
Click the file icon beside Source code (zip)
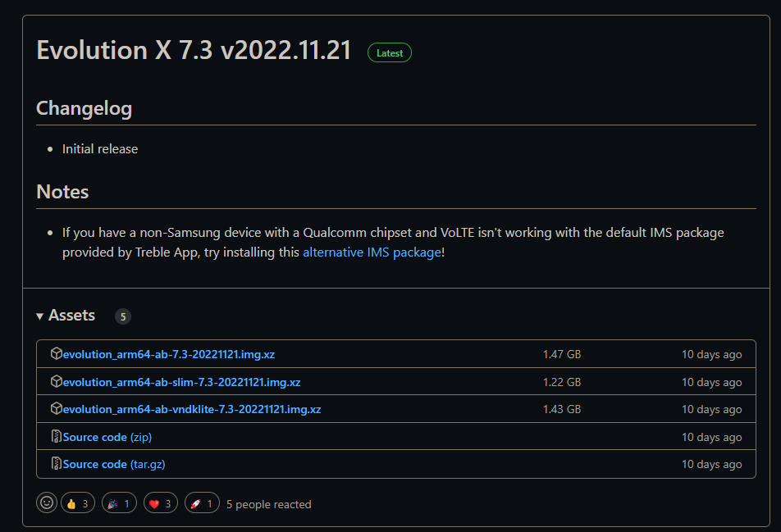[56, 437]
